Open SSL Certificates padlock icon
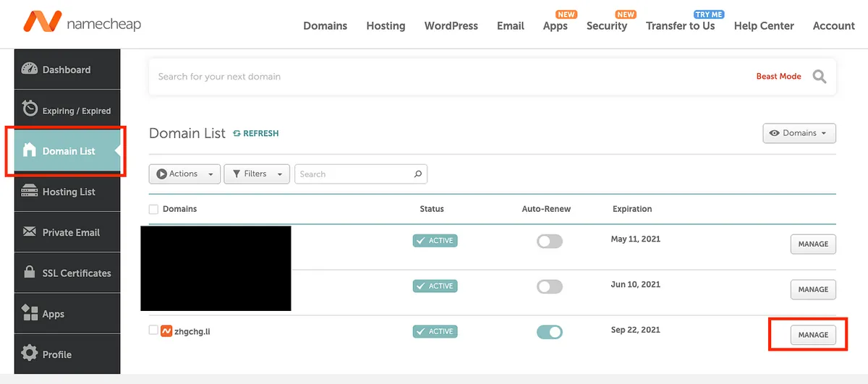The image size is (868, 384). [30, 273]
